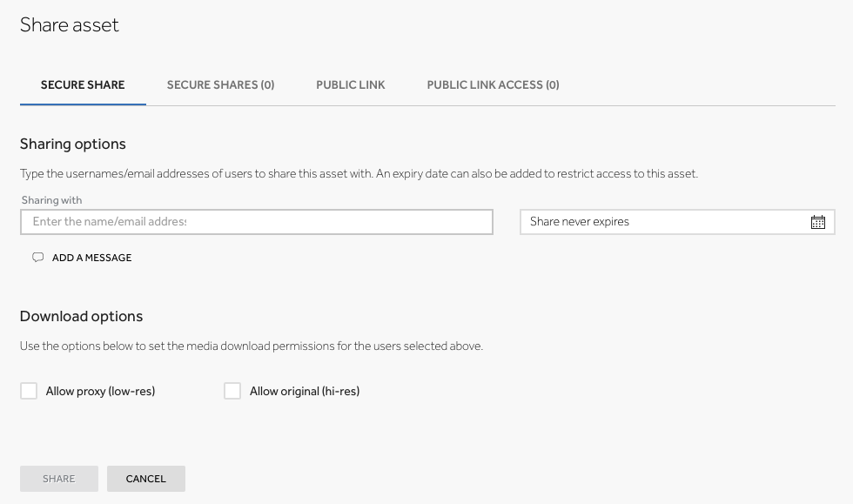Enable Allow proxy (low-res) download

(28, 390)
